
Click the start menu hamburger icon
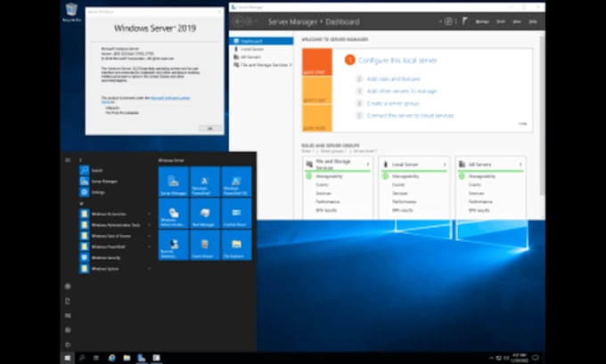point(68,160)
